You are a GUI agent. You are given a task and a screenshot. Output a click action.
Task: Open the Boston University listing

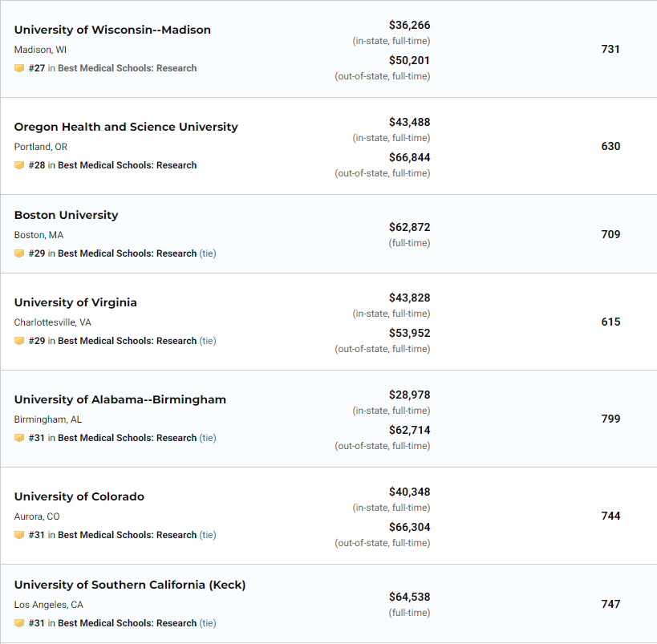[67, 215]
